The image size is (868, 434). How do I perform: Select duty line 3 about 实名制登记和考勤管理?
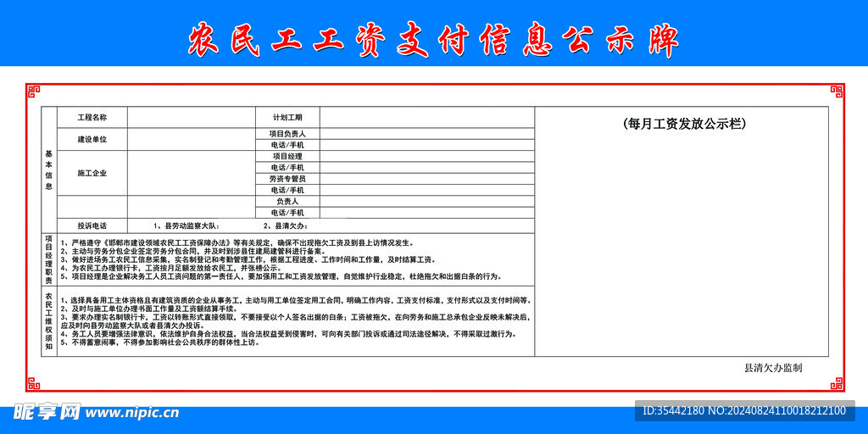248,259
